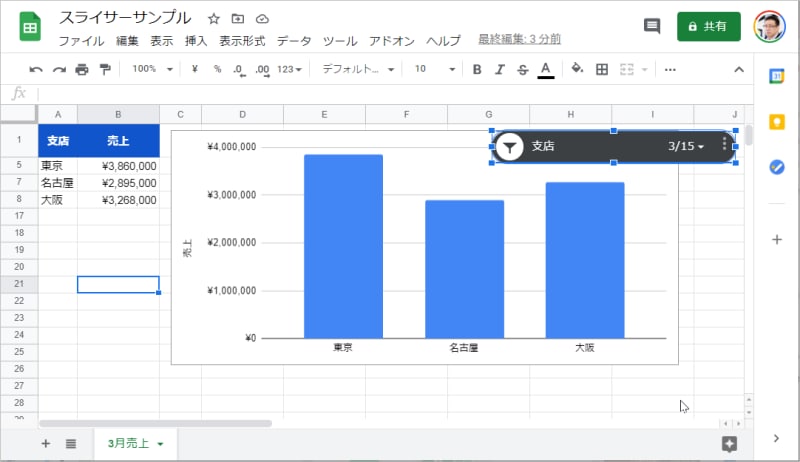Open the 挿入 menu

tap(196, 41)
